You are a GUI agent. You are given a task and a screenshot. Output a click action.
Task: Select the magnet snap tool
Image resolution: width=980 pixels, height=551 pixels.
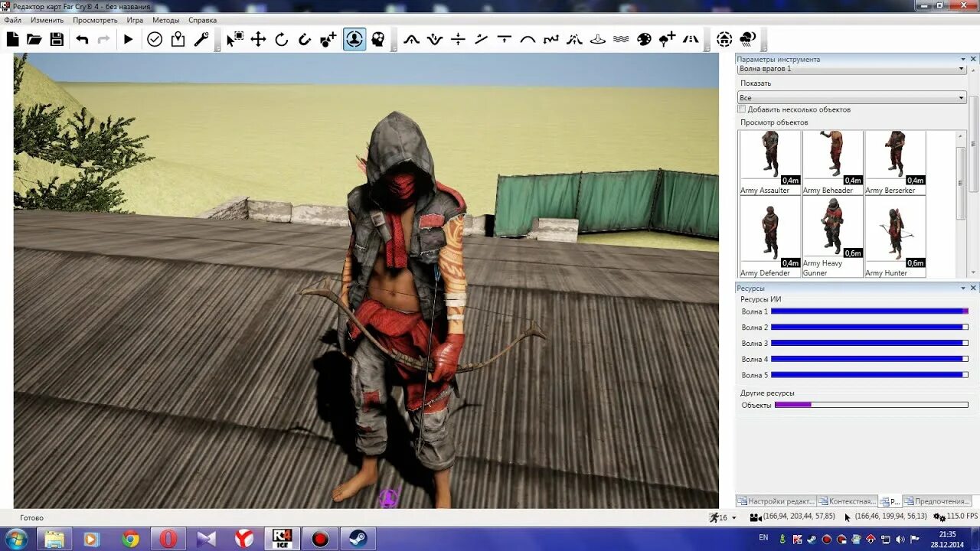305,39
